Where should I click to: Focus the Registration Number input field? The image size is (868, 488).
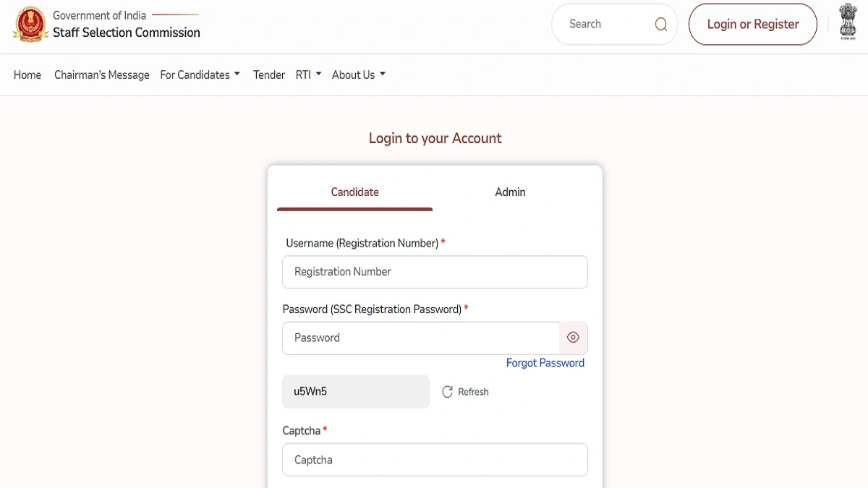(435, 272)
